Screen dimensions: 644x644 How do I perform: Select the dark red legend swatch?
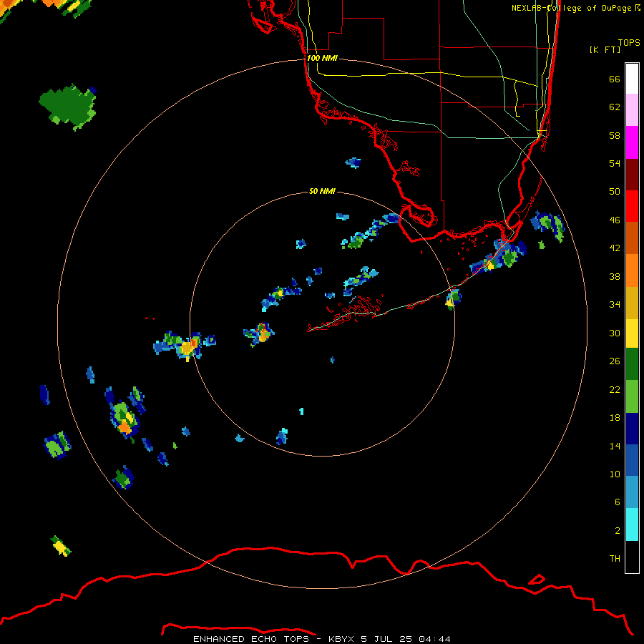pyautogui.click(x=632, y=174)
